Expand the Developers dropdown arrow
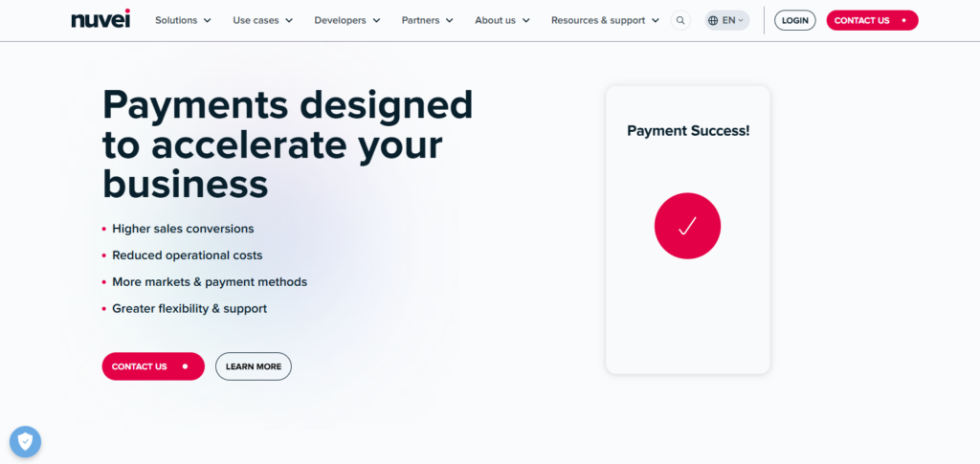980x464 pixels. [376, 20]
